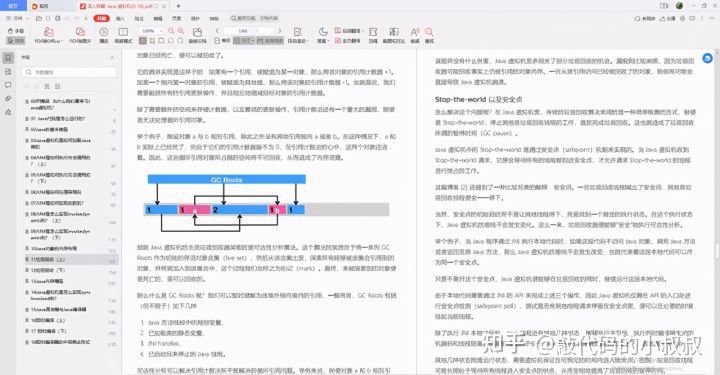The width and height of the screenshot is (720, 375).
Task: Add a new tab with plus button
Action: 178,6
